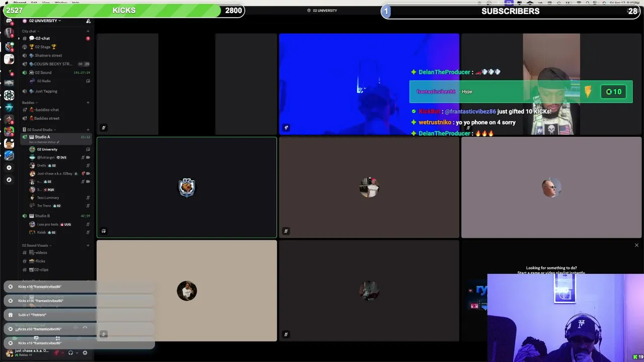Open the 02-chat text channel
This screenshot has width=644, height=362.
point(55,38)
